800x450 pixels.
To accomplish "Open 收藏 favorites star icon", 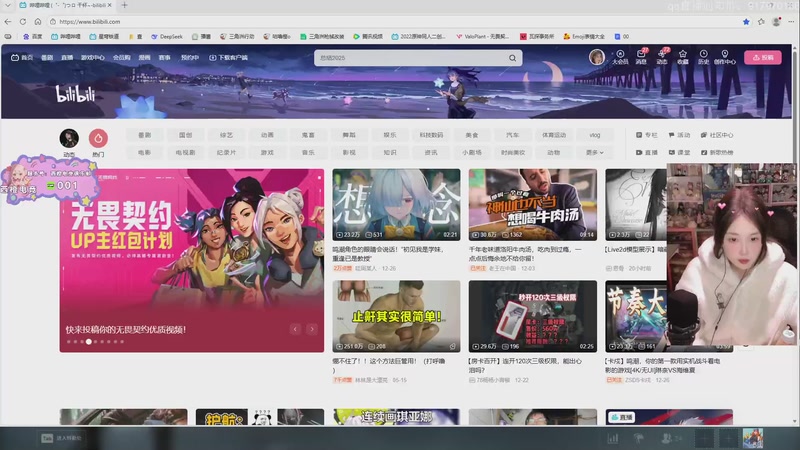I will click(683, 57).
